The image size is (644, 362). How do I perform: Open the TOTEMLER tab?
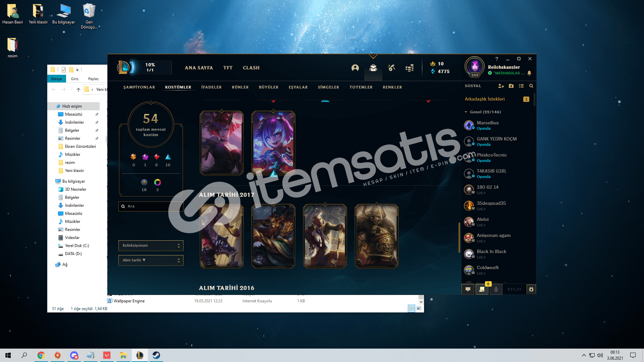click(361, 87)
